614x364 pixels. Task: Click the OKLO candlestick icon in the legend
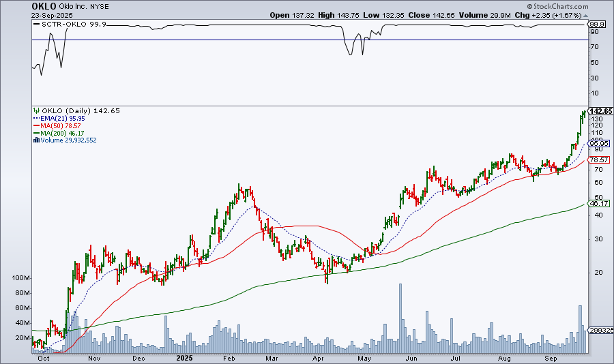(35, 110)
